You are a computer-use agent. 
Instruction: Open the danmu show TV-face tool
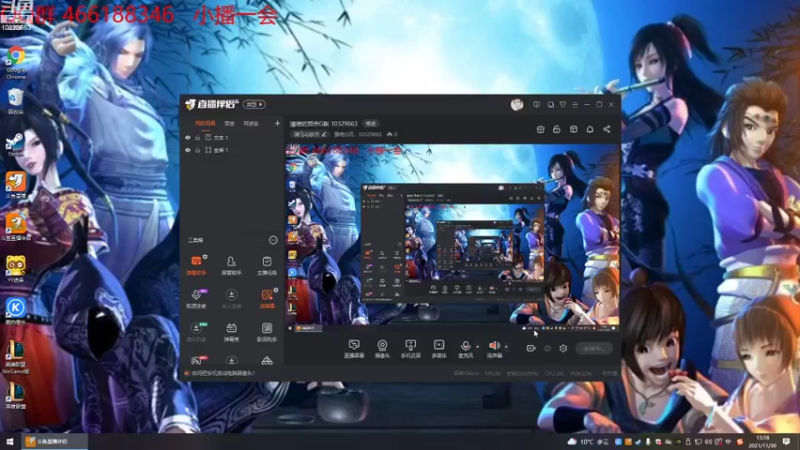pyautogui.click(x=231, y=332)
